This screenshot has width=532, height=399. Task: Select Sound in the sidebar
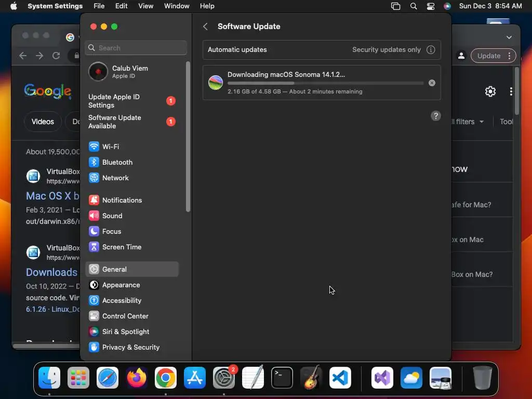(131, 216)
